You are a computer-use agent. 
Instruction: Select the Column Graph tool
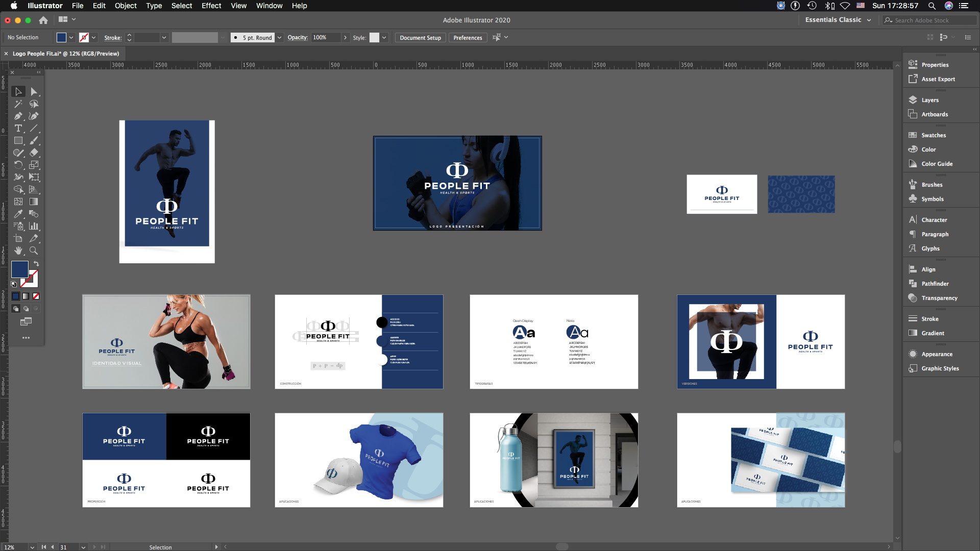pos(34,227)
